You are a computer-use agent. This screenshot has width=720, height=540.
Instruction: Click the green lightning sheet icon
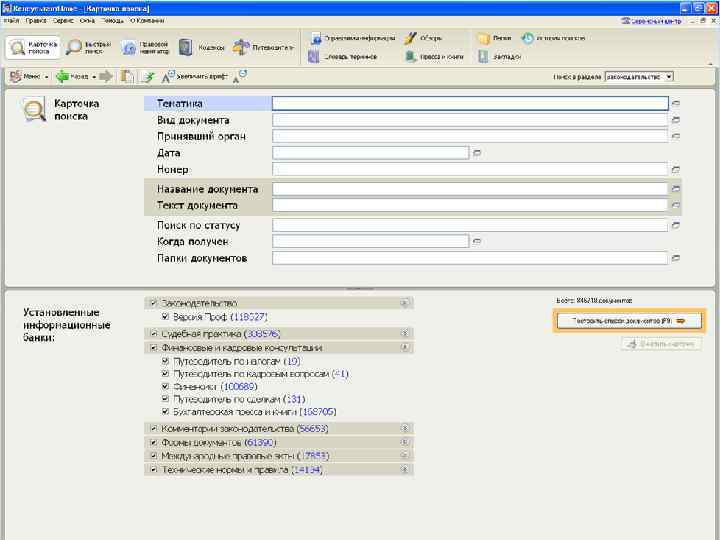point(148,77)
